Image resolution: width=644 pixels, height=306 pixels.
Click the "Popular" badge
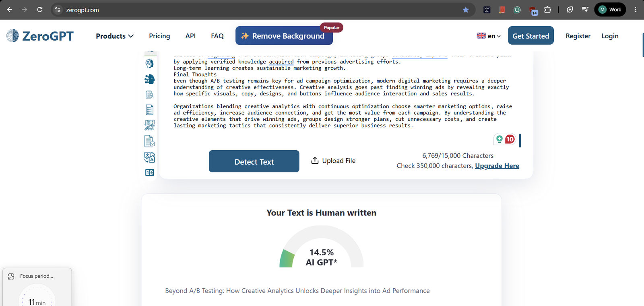[332, 27]
